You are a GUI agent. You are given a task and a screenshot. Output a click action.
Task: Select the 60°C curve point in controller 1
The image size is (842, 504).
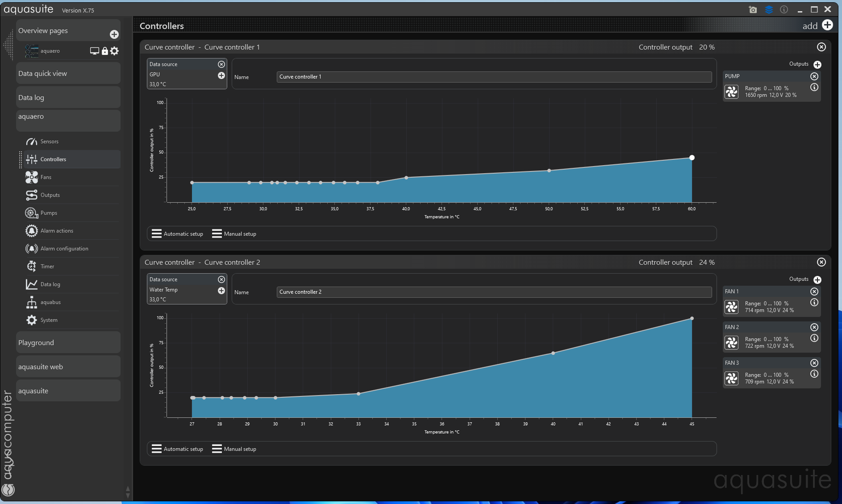point(692,158)
